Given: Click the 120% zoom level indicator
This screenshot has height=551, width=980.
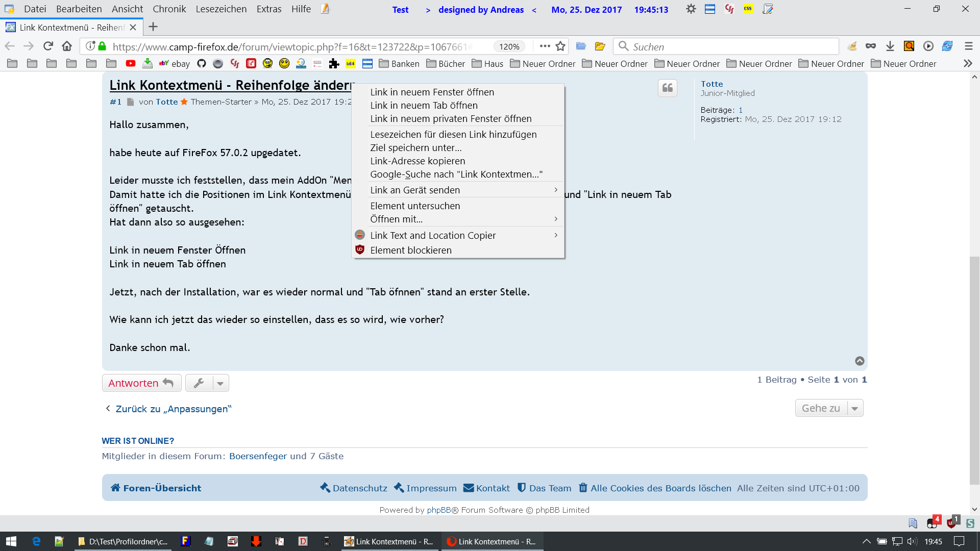Looking at the screenshot, I should [509, 47].
